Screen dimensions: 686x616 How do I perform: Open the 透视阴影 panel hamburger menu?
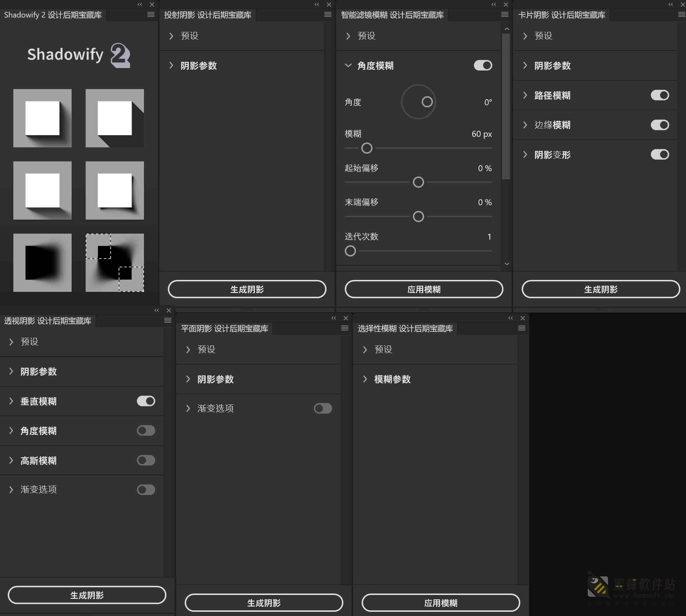(168, 320)
